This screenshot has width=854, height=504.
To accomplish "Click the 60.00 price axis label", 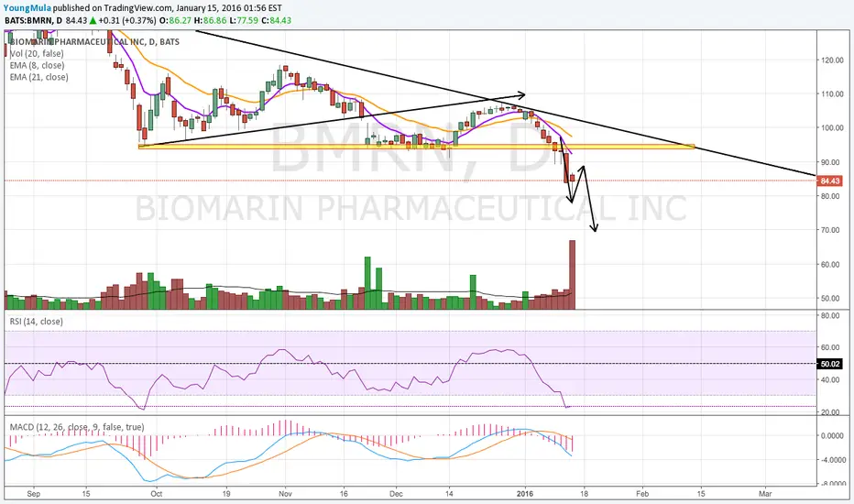I will 832,265.
